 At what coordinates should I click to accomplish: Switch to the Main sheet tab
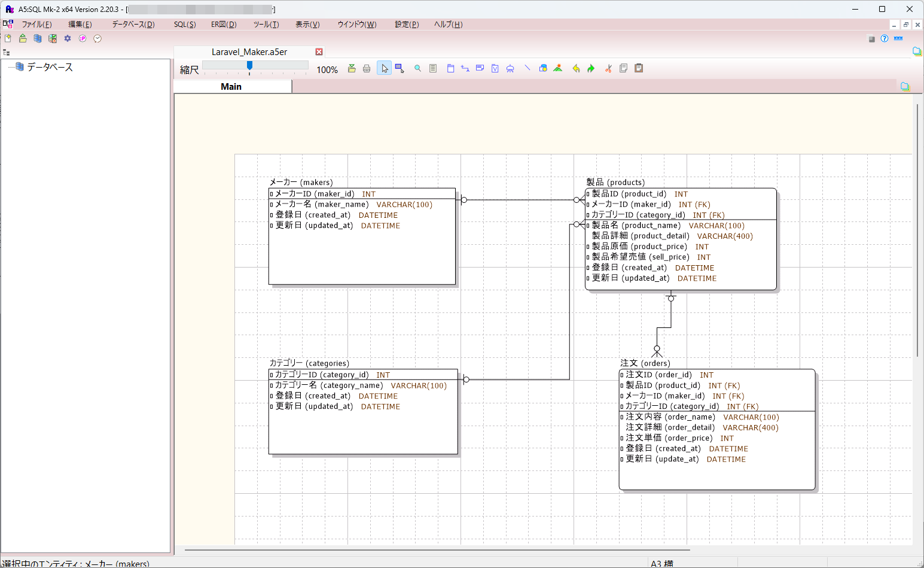pyautogui.click(x=231, y=87)
